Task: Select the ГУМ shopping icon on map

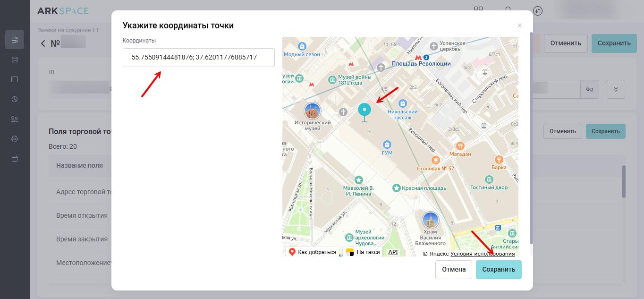Action: point(387,144)
